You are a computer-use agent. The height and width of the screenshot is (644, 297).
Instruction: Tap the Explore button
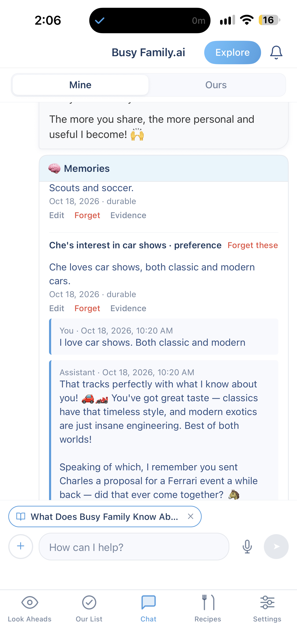pyautogui.click(x=233, y=53)
